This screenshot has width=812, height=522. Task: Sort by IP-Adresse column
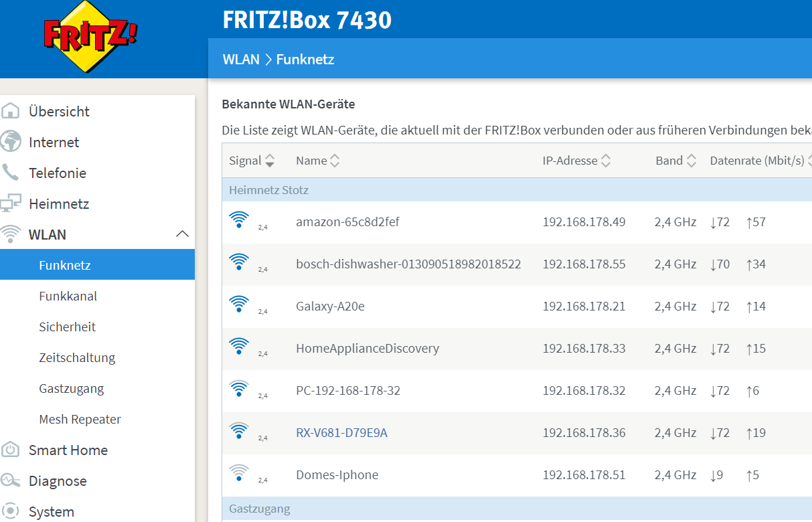tap(576, 161)
